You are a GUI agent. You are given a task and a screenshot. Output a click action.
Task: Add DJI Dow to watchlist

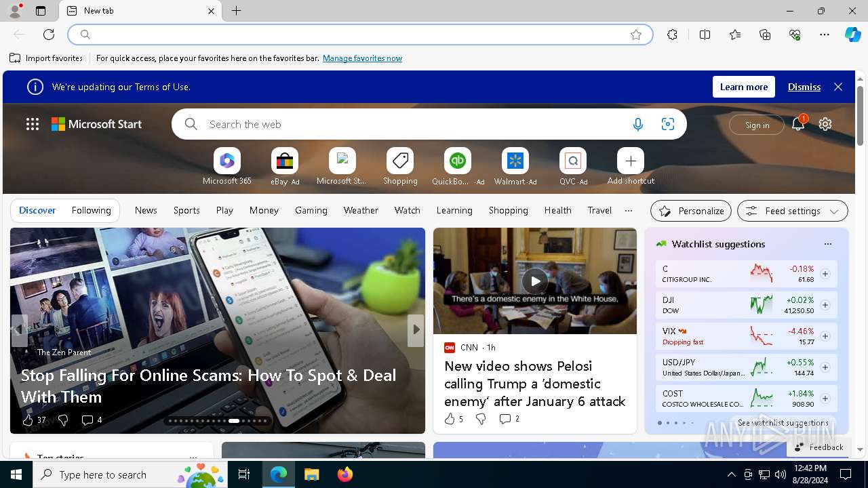pyautogui.click(x=825, y=305)
